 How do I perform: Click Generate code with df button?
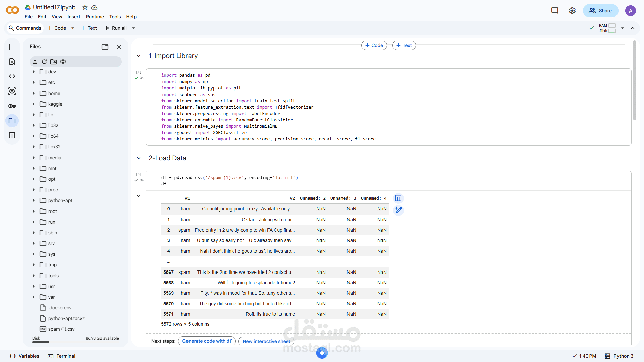click(207, 341)
